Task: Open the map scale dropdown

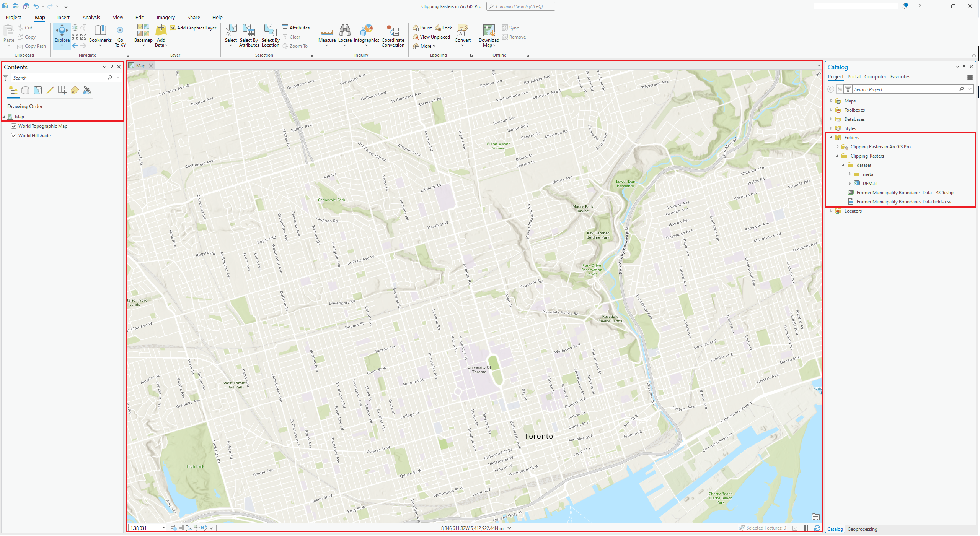Action: (163, 528)
